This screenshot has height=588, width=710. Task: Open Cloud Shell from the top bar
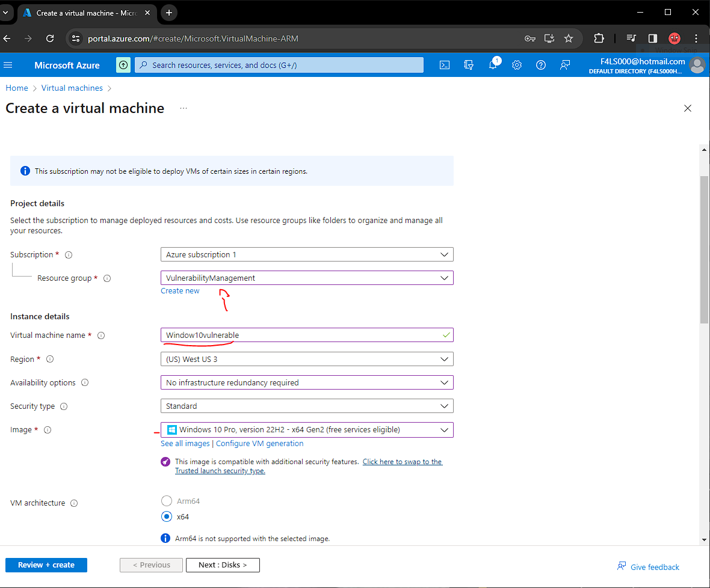445,65
